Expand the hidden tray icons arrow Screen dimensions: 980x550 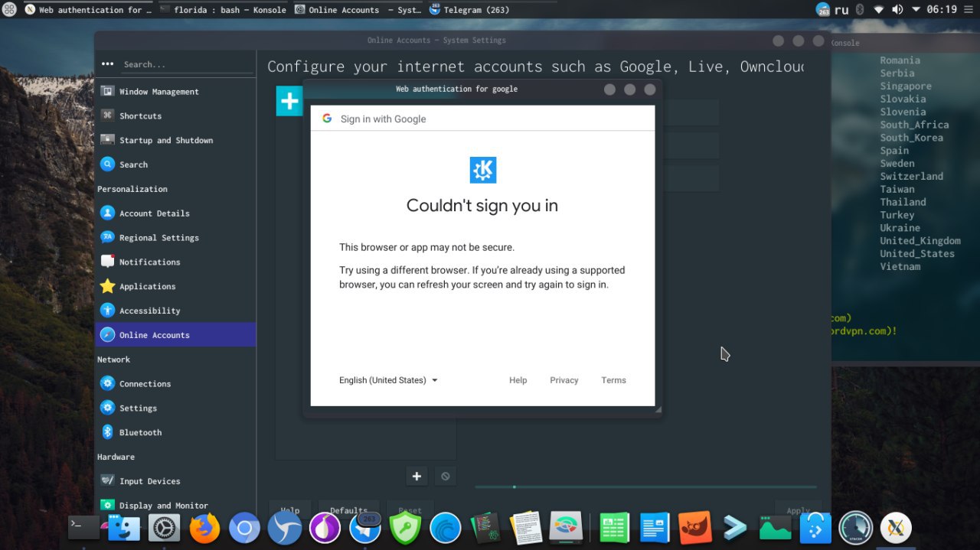[916, 10]
